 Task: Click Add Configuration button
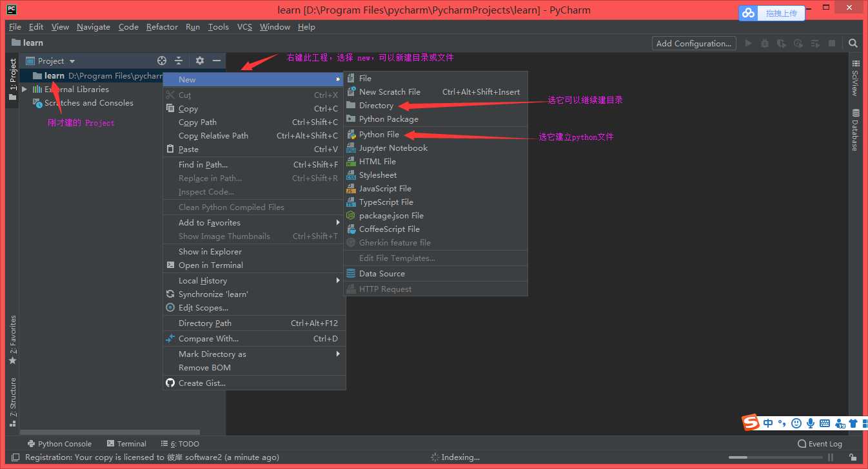[x=694, y=43]
